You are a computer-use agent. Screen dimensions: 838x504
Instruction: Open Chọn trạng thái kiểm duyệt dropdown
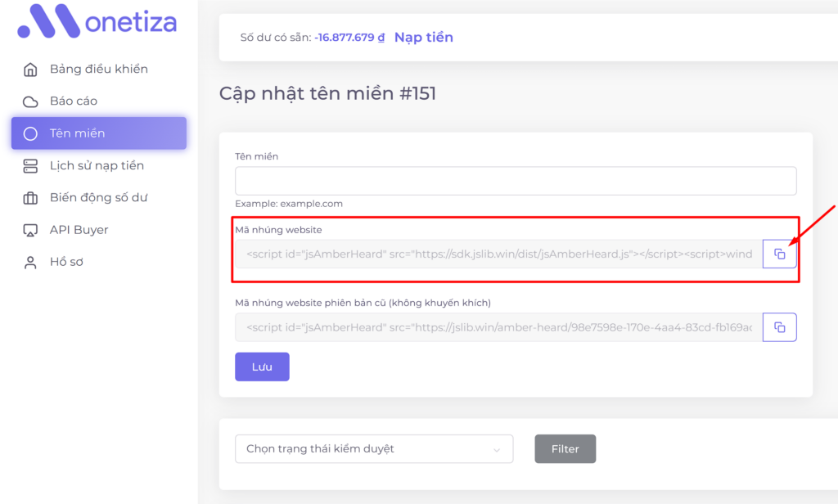coord(374,449)
